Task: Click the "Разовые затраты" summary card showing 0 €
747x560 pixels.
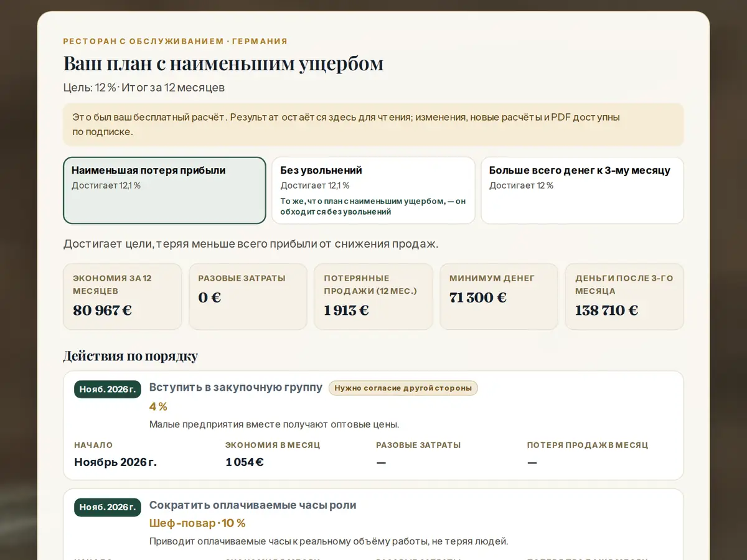Action: tap(248, 297)
